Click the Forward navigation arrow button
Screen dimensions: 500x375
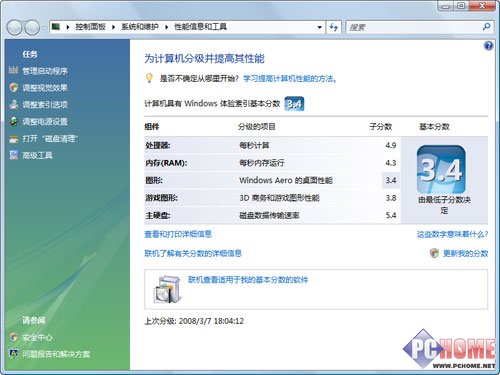click(x=32, y=27)
